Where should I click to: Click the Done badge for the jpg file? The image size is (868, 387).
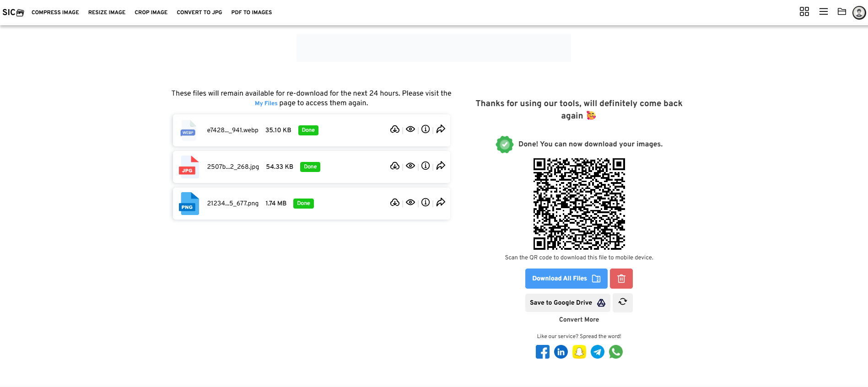[x=310, y=167]
